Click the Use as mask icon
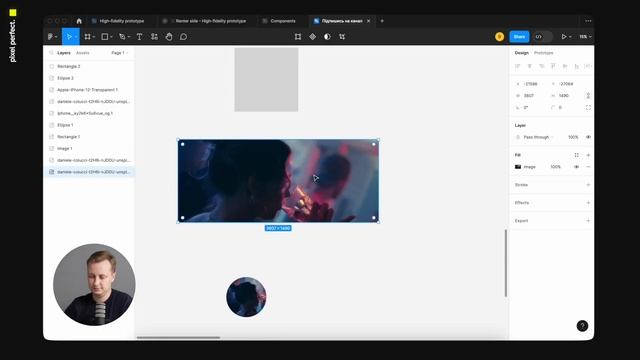Screen dimensions: 640x360 (x=327, y=37)
